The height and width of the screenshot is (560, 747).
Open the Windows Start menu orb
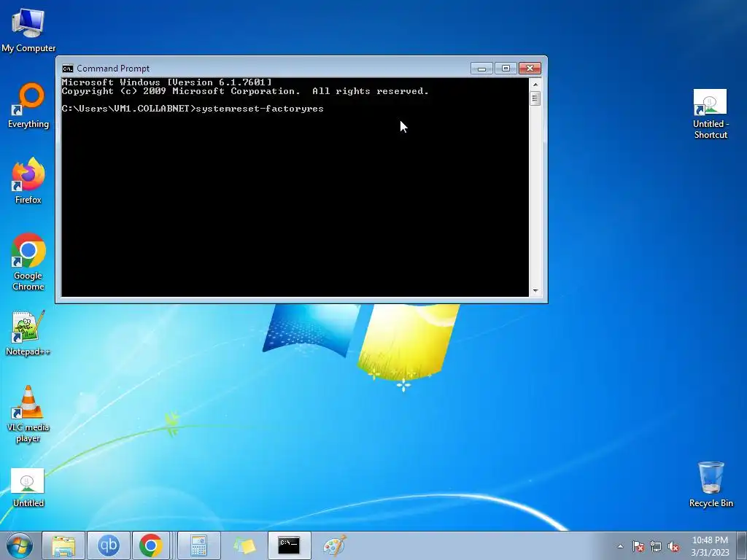coord(20,545)
